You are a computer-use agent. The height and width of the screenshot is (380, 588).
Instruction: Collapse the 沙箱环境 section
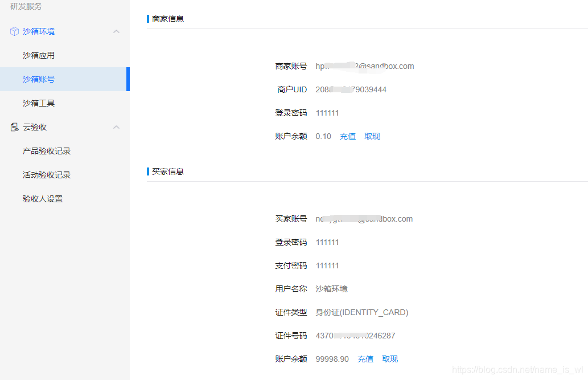point(116,31)
